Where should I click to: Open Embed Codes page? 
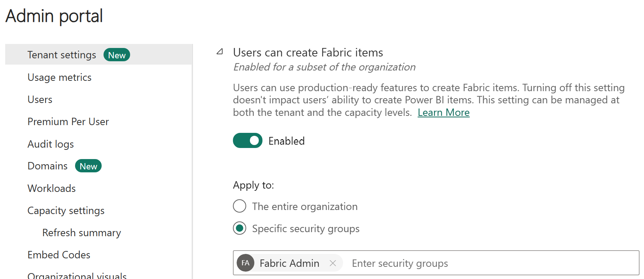(59, 255)
